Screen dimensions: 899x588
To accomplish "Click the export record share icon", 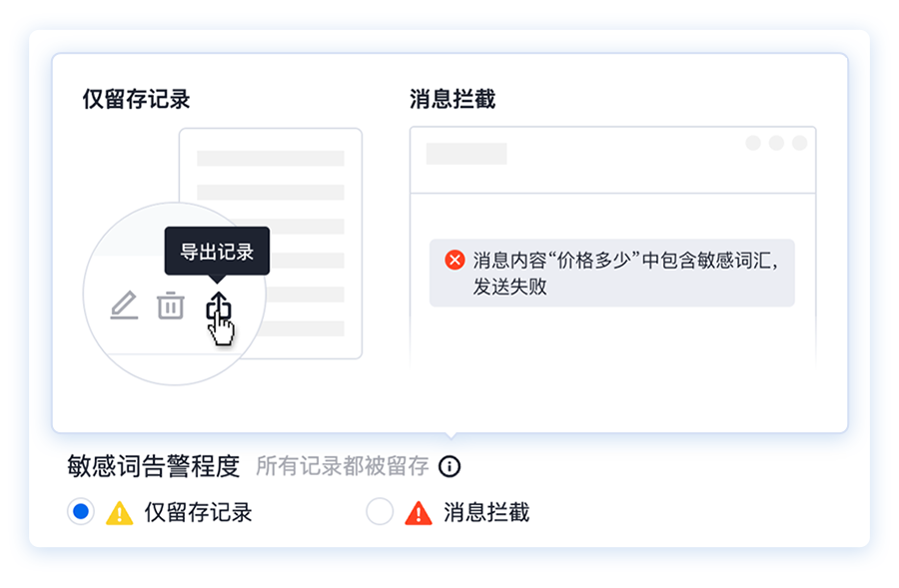I will point(219,306).
